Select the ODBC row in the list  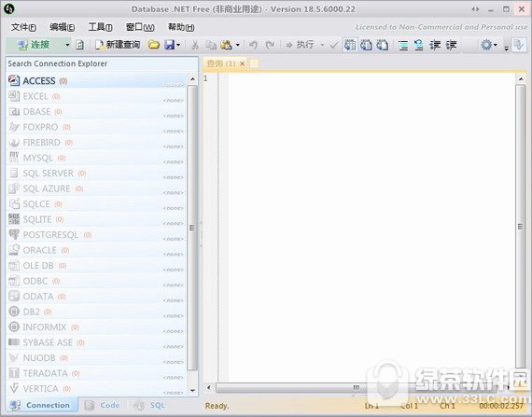(96, 281)
